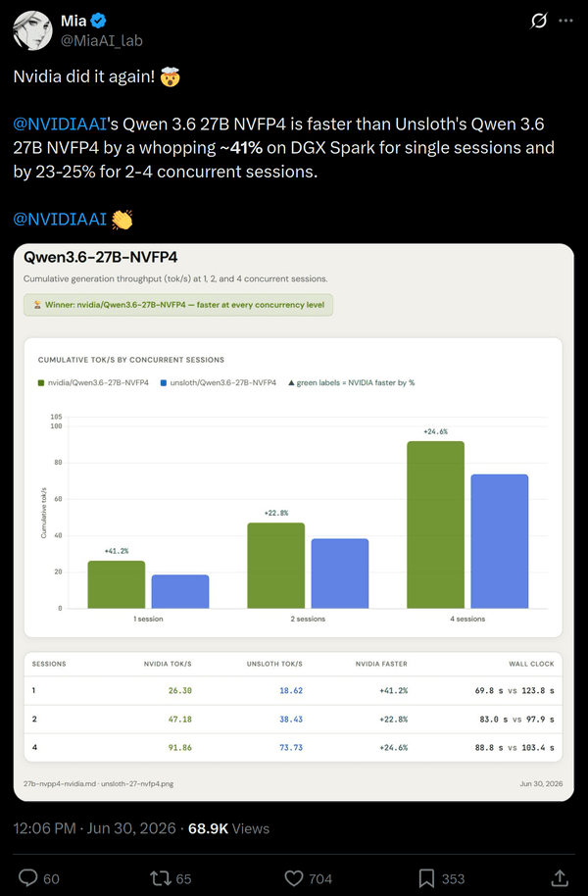Click the +41.2% label above the 1 session bars

point(117,551)
